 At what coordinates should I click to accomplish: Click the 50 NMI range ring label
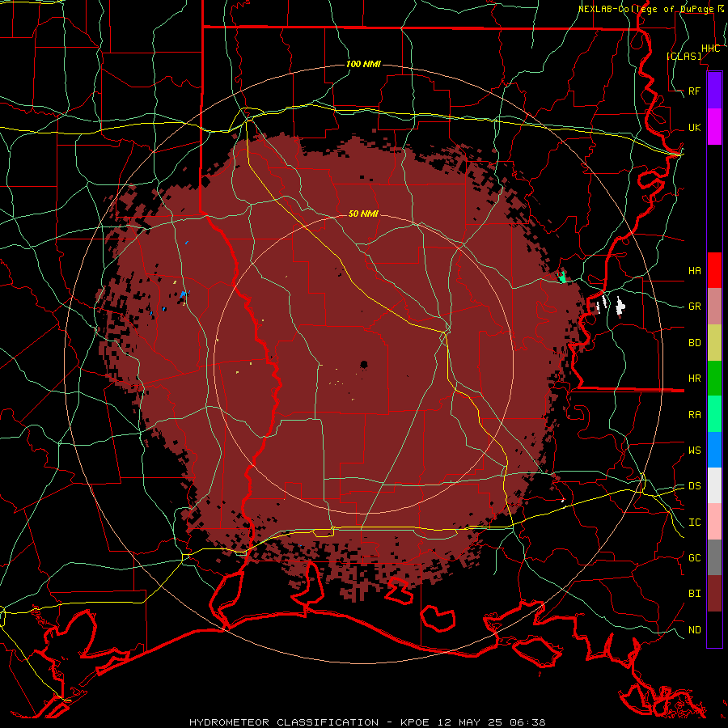(363, 214)
